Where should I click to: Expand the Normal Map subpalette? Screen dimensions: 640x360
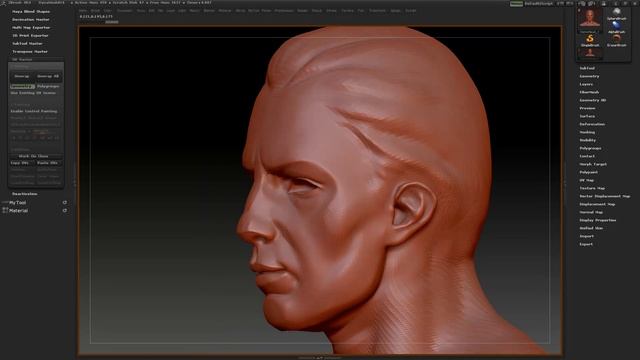tap(591, 212)
